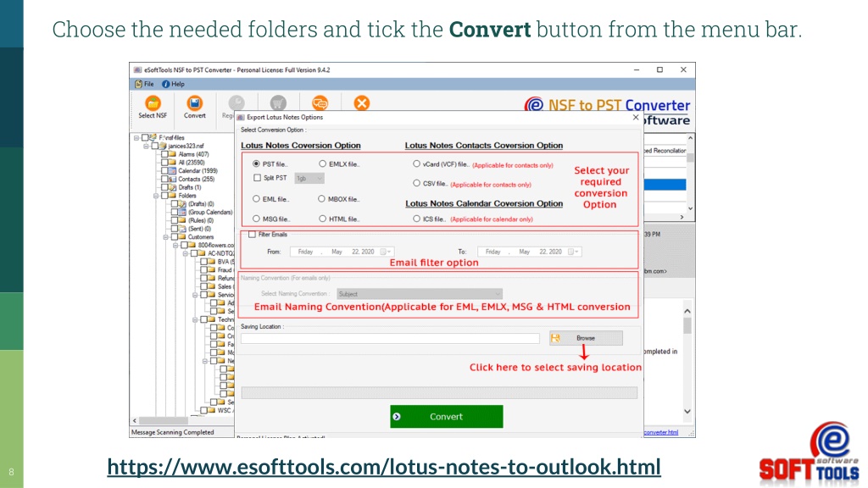Collapse the Folders tree node
This screenshot has width=868, height=488.
(x=156, y=196)
